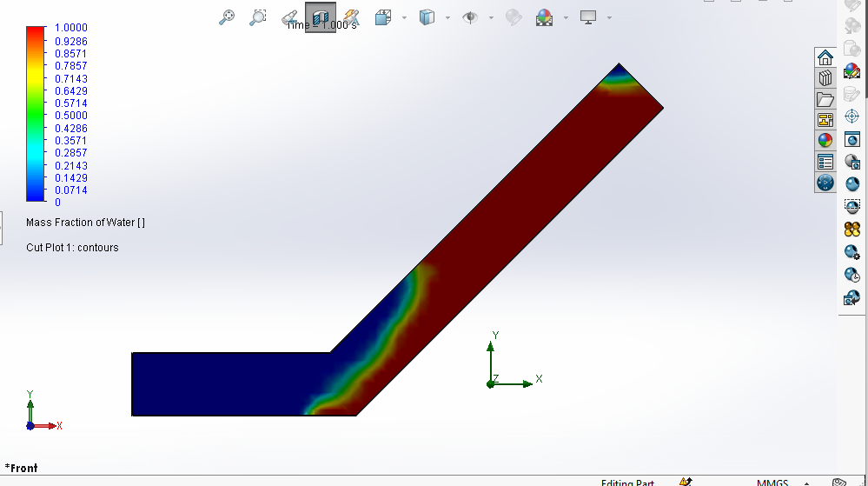This screenshot has width=868, height=486.
Task: Click the coordinate system triad near the pipe
Action: (x=514, y=360)
